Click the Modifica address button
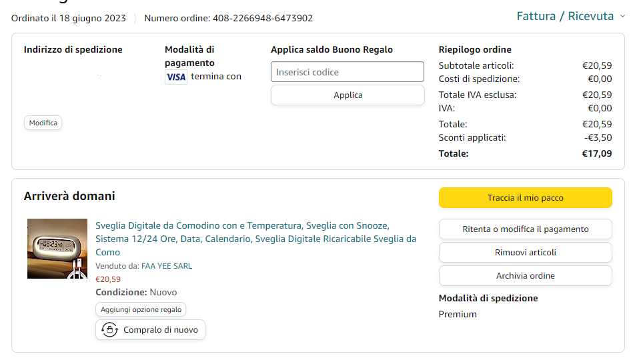This screenshot has width=637, height=364. tap(43, 123)
